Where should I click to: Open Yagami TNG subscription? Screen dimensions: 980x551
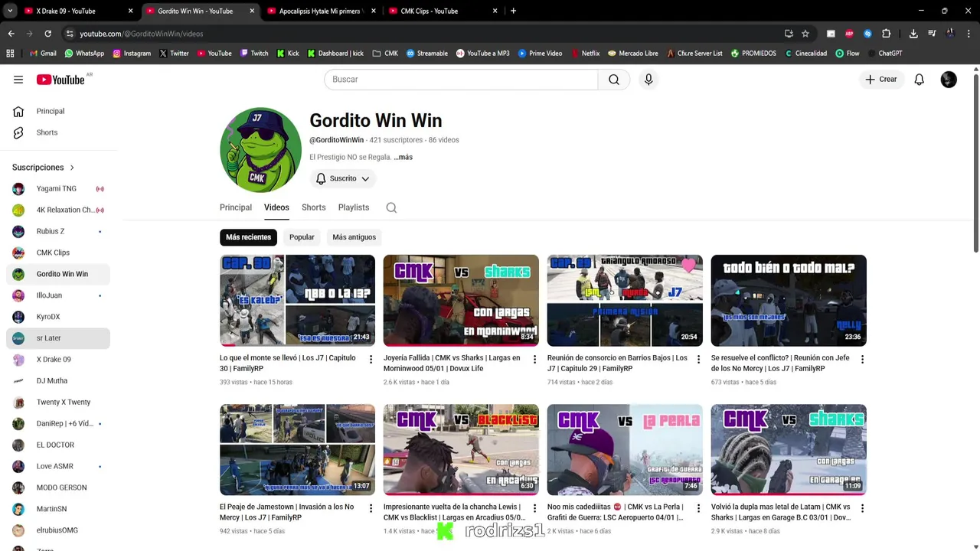pyautogui.click(x=58, y=188)
